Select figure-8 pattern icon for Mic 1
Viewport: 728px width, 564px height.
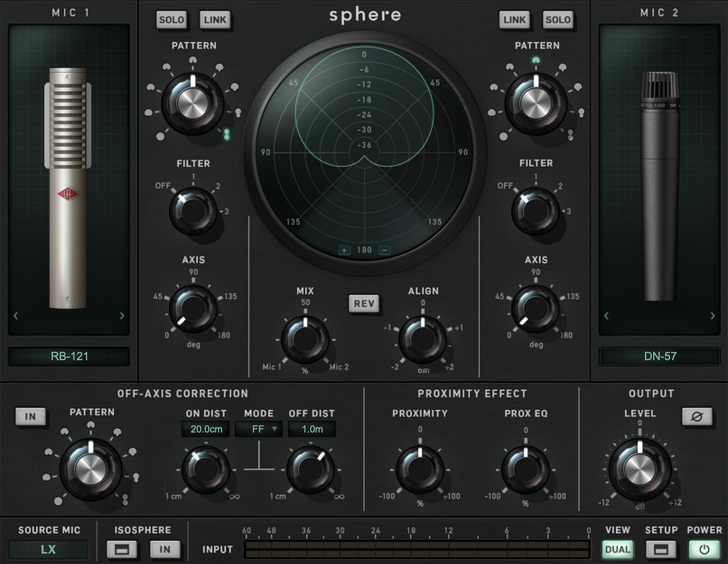[x=227, y=134]
